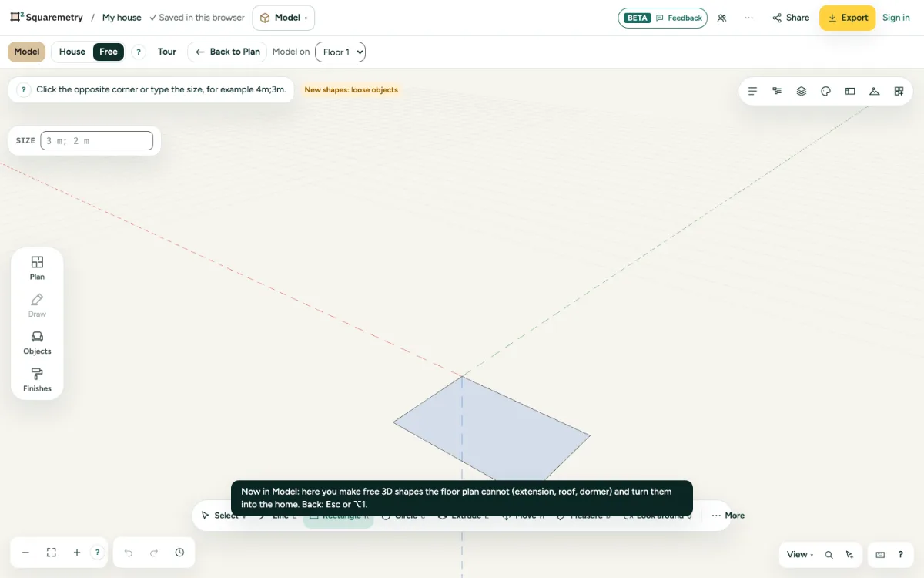Open the My house project name

[122, 18]
